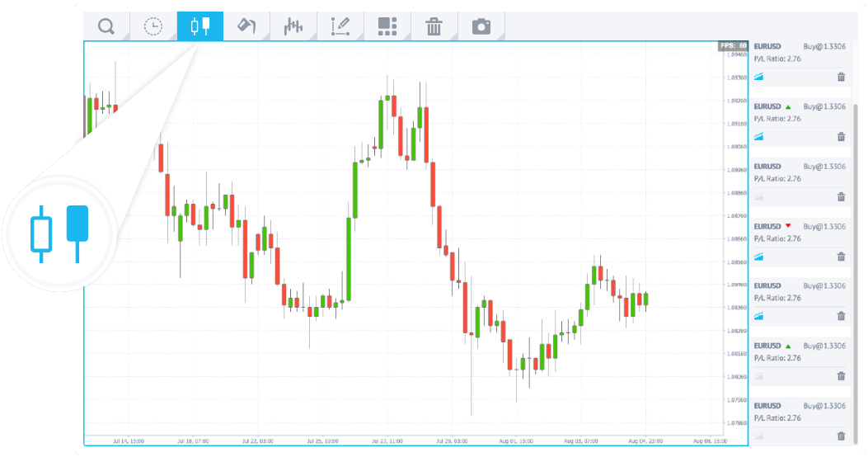Click the FPS: 60 badge on chart
Screen dimensions: 868x457
pyautogui.click(x=732, y=46)
